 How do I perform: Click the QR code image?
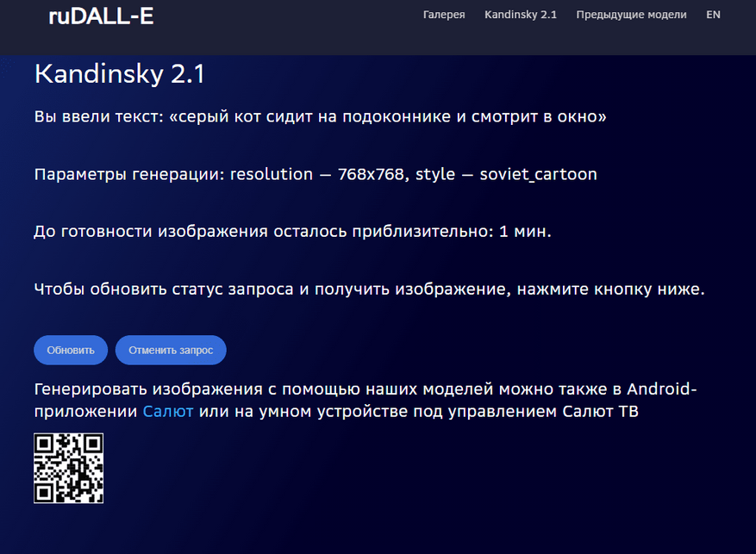coord(68,468)
